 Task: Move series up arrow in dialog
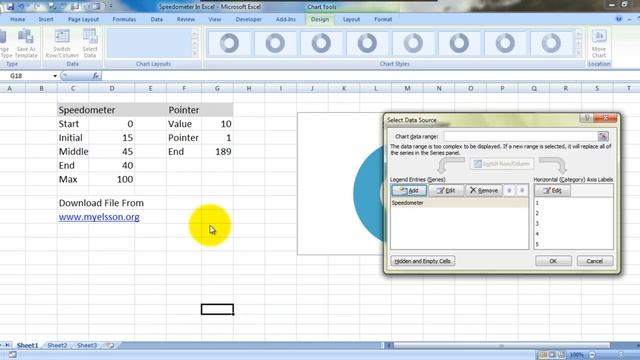509,191
